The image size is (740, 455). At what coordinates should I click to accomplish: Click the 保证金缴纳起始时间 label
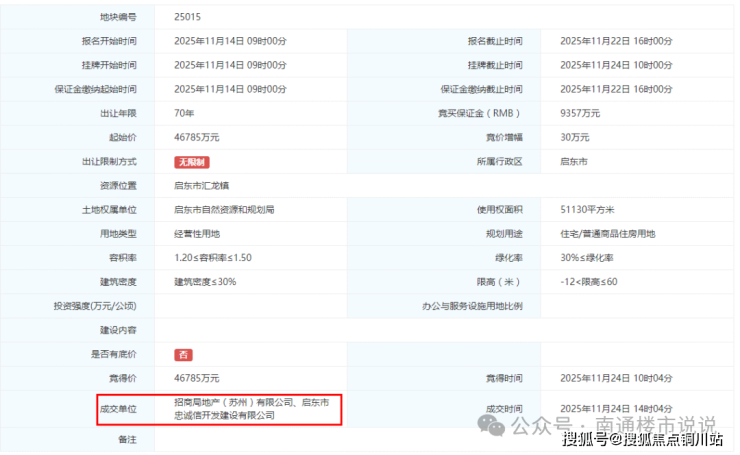click(x=95, y=89)
